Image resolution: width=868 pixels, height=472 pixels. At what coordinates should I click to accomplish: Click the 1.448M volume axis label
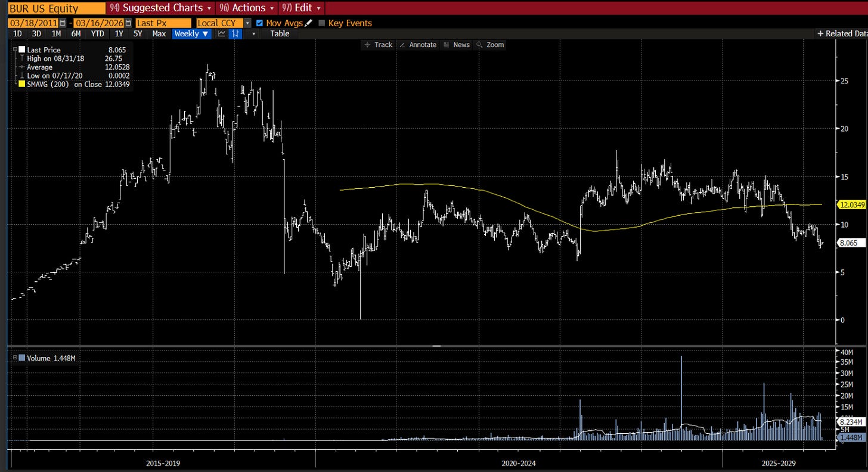pos(852,438)
